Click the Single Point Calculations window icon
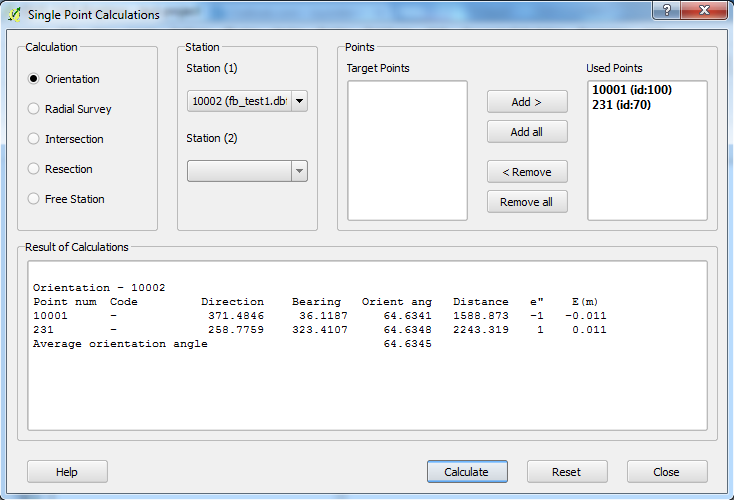Screen dimensions: 734x500 pyautogui.click(x=14, y=15)
